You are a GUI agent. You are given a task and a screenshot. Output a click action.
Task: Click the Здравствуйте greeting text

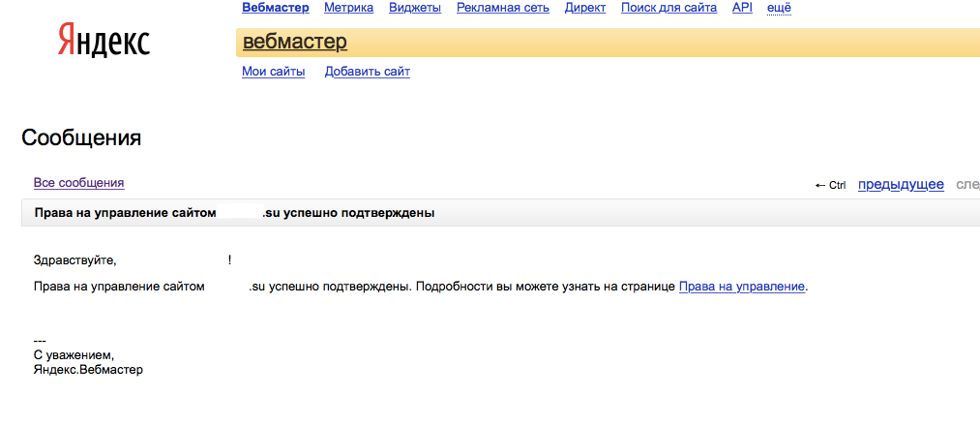(x=75, y=260)
